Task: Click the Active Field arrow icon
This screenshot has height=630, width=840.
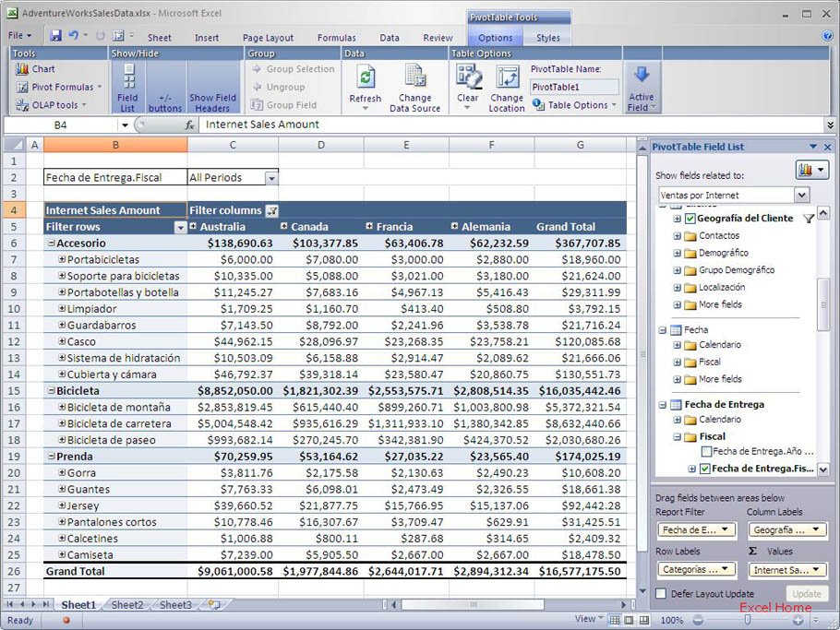Action: click(642, 75)
